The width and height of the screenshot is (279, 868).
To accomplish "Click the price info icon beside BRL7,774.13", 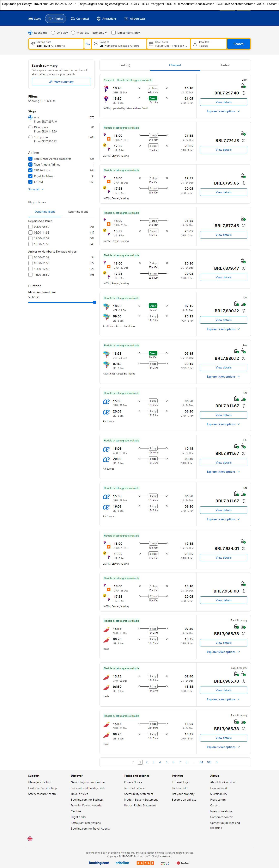I will [244, 141].
